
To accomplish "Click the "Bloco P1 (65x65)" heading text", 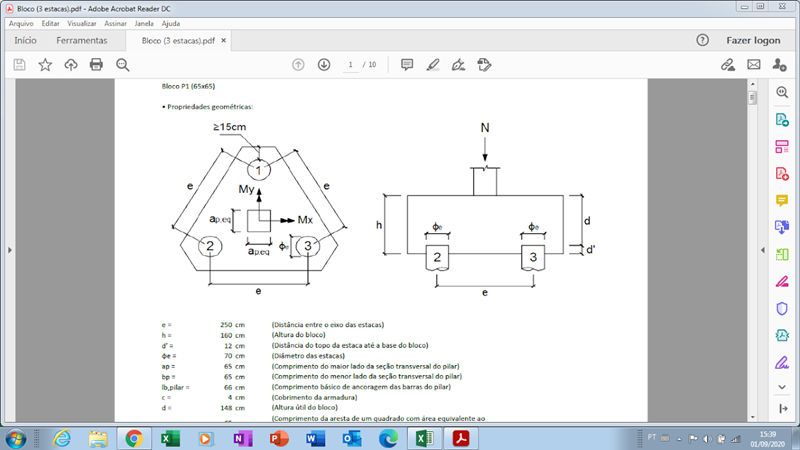I will pos(188,86).
